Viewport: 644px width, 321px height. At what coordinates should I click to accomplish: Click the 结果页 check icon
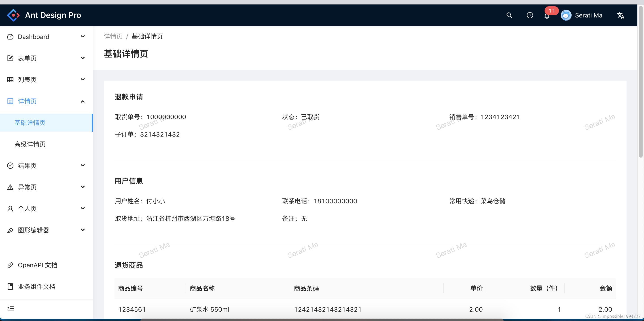pos(10,165)
